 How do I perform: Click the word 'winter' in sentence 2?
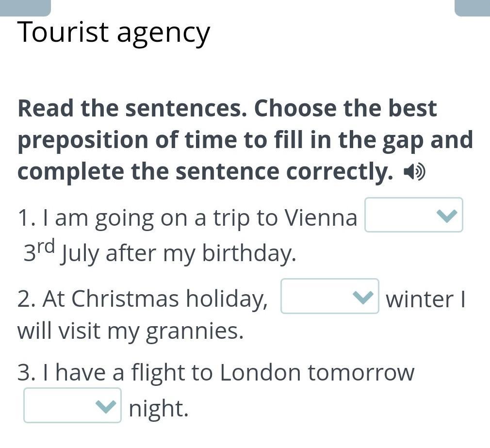[x=420, y=299]
